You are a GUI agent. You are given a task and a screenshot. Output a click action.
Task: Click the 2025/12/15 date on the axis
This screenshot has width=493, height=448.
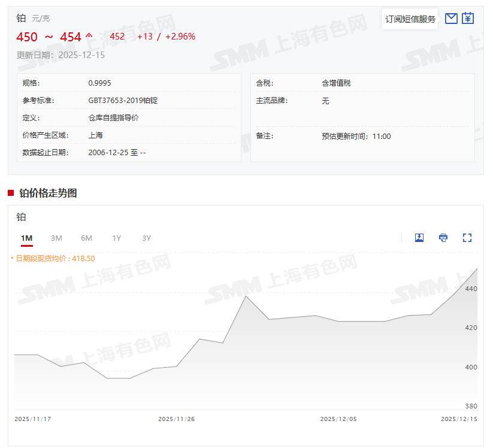click(x=459, y=419)
